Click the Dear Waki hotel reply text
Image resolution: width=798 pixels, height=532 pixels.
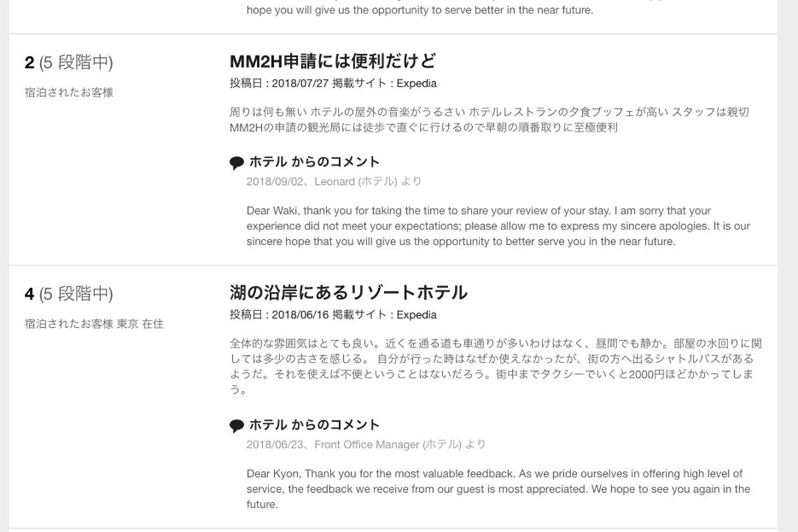498,226
